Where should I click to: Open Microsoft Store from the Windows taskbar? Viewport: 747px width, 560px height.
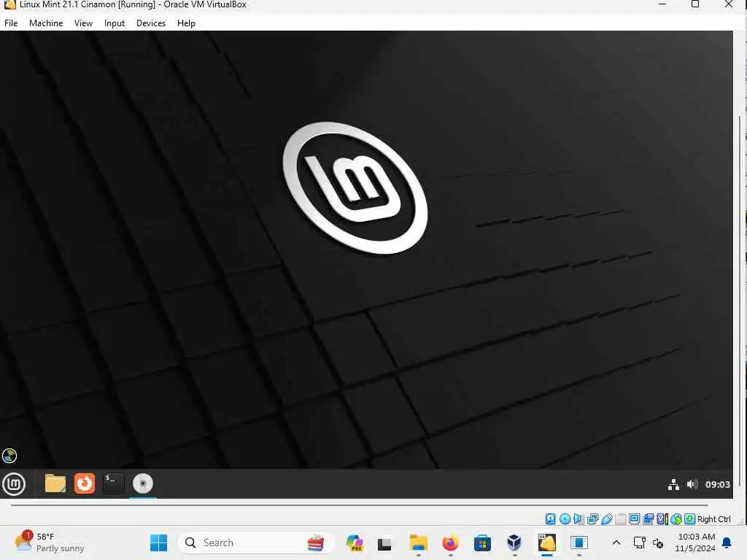click(482, 542)
